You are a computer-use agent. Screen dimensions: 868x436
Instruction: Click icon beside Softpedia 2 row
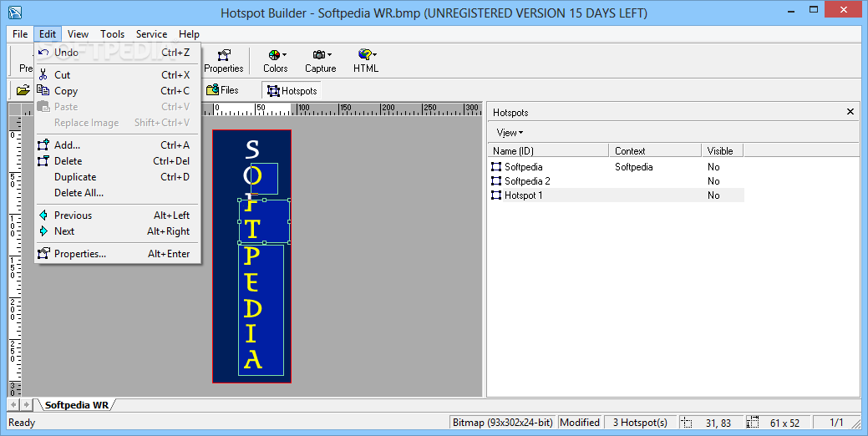[x=496, y=181]
